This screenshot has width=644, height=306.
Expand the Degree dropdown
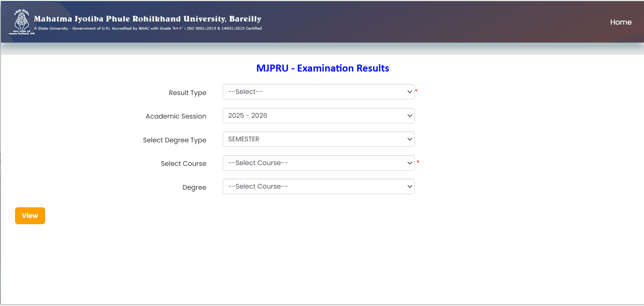[319, 186]
